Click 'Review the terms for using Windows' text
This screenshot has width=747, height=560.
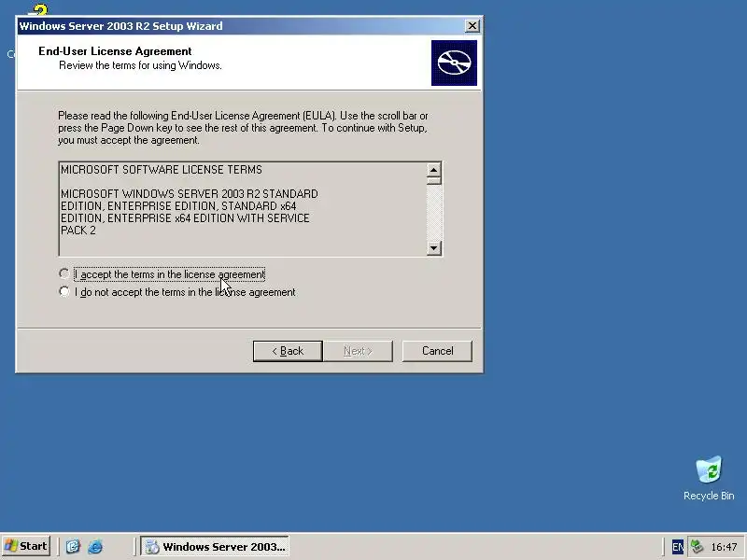coord(141,65)
